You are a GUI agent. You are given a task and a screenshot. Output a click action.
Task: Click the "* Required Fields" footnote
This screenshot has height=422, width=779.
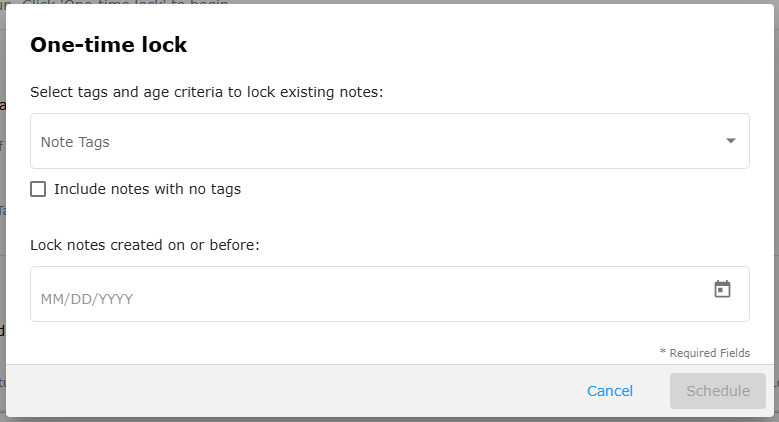[x=704, y=353]
